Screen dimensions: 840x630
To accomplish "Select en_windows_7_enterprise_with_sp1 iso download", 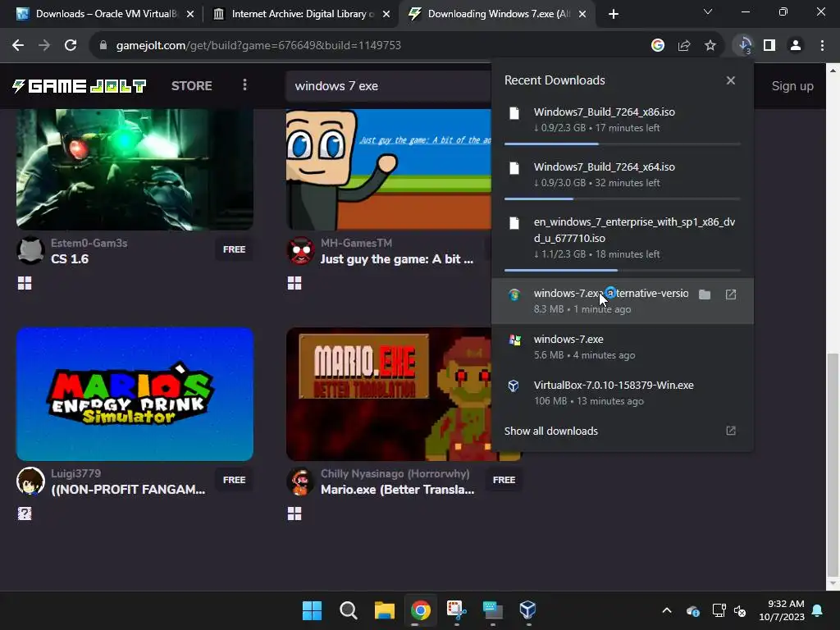I will pyautogui.click(x=623, y=238).
